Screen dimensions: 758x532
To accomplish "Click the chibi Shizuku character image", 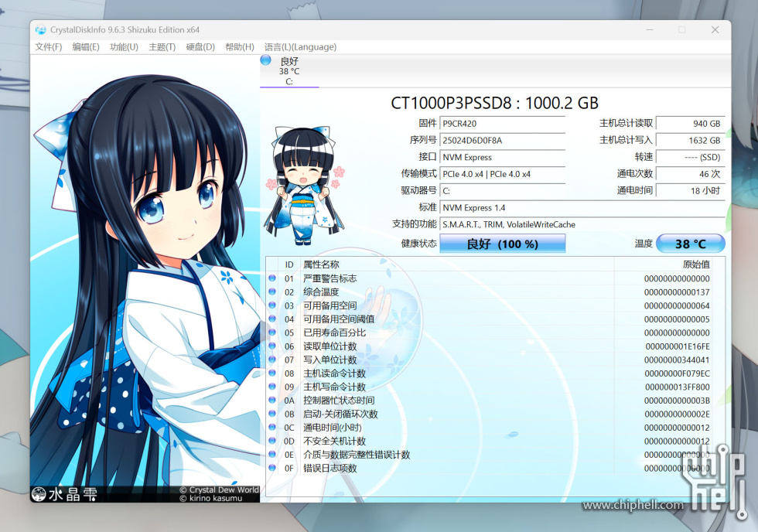I will [305, 186].
